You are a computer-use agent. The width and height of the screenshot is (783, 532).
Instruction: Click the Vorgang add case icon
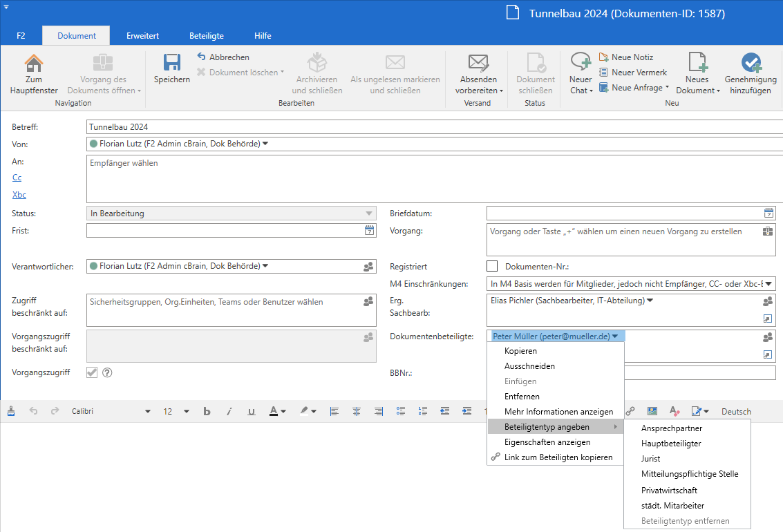(768, 231)
